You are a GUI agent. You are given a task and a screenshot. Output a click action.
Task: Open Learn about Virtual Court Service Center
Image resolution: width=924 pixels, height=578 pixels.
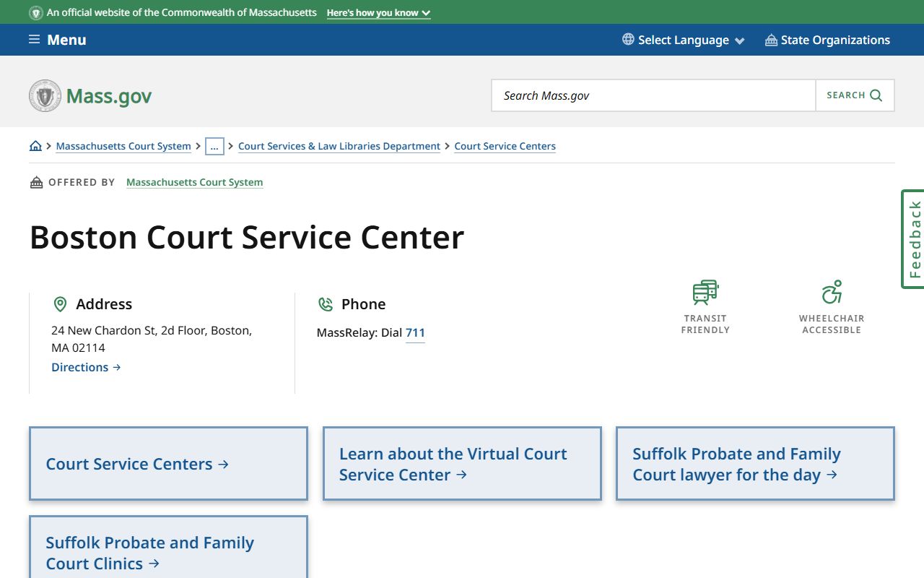click(462, 463)
